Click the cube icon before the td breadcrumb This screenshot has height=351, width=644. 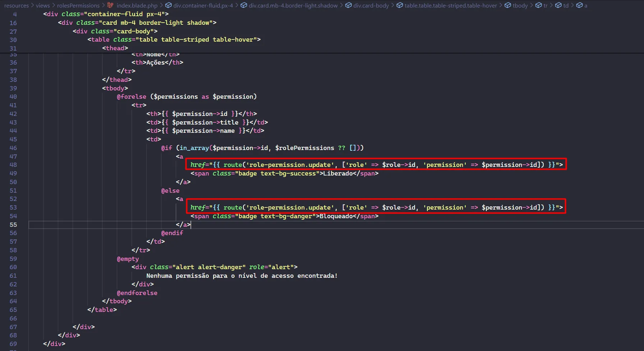[558, 5]
